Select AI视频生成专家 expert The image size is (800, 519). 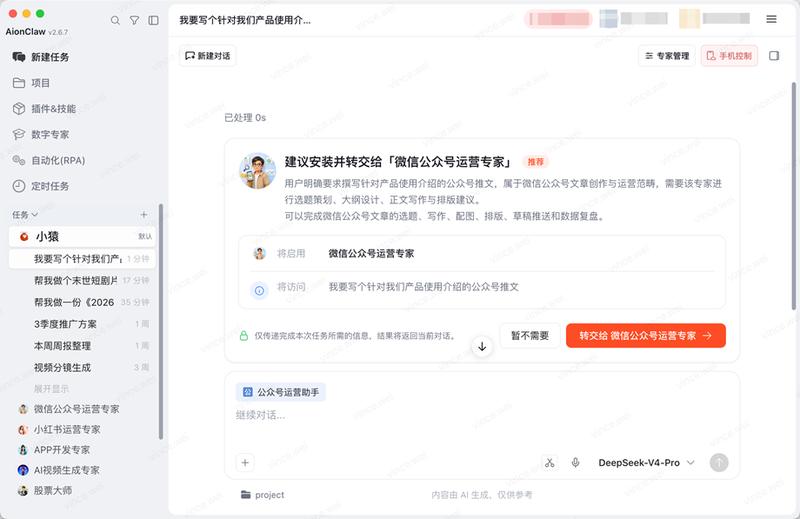click(59, 471)
